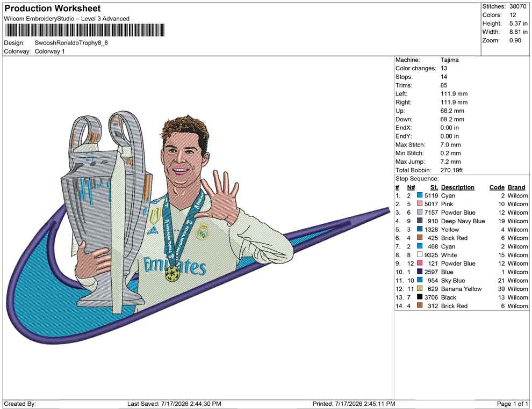Screen dimensions: 532x409
Task: Click the 'Printed: 7/17/2026 2:45:11 PM' footer
Action: pos(354,404)
